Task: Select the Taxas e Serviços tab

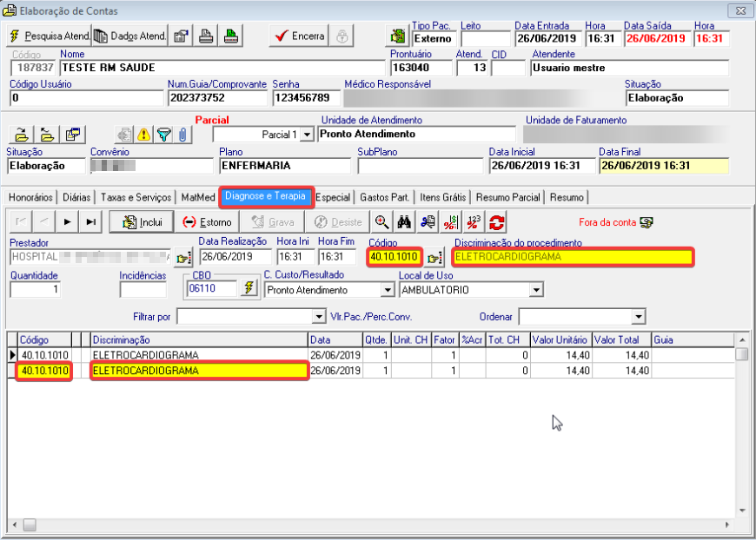Action: [136, 197]
